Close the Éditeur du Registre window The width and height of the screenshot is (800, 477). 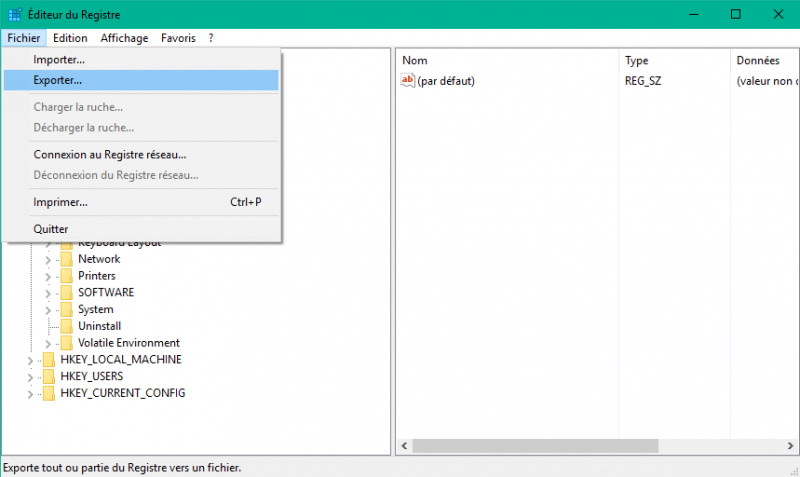coord(778,14)
